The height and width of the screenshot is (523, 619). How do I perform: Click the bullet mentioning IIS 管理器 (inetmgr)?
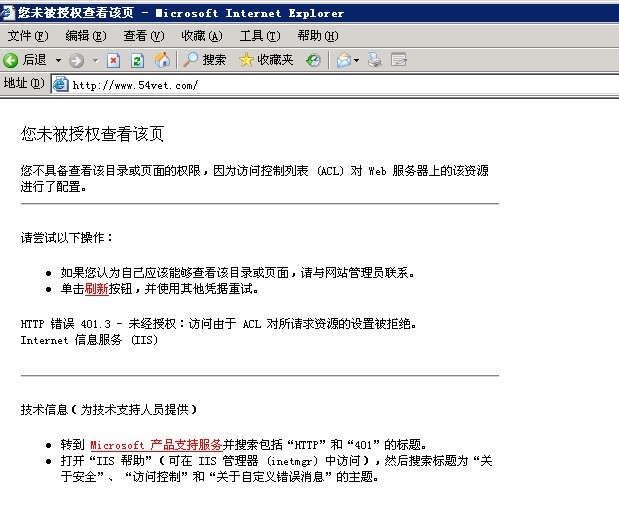click(276, 469)
